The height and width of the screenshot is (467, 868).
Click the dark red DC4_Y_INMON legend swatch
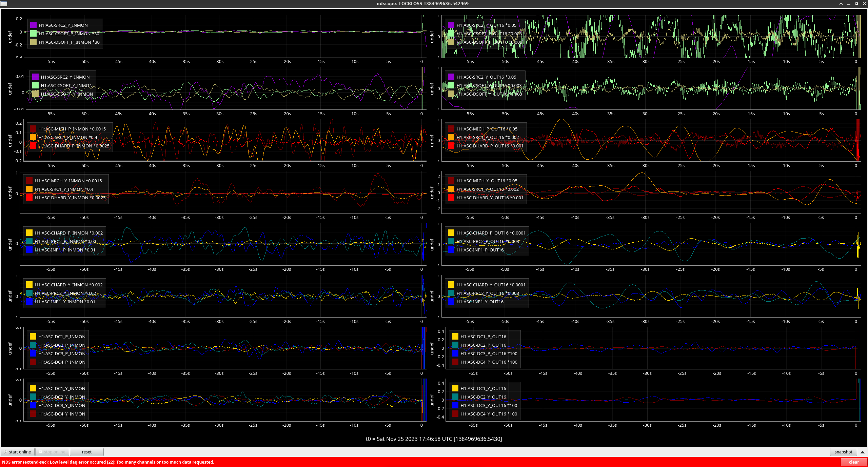click(33, 414)
